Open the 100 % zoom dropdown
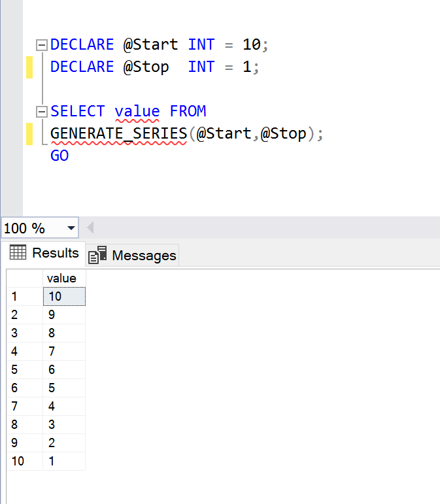 pos(71,228)
